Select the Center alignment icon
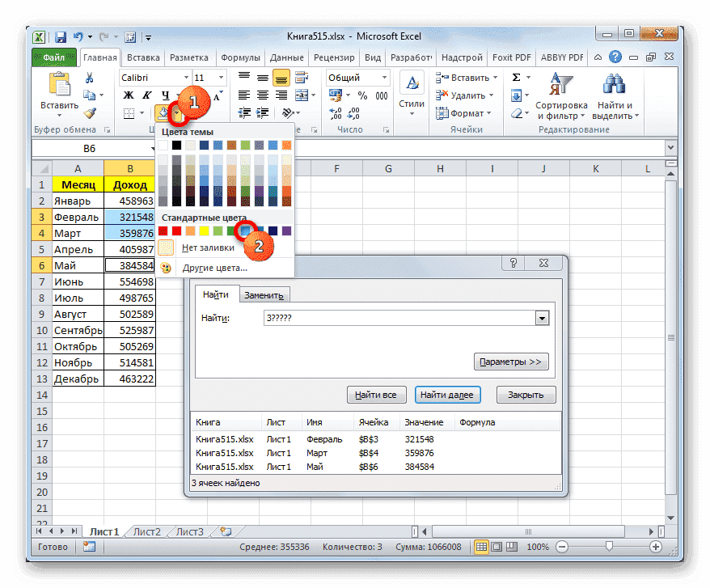 click(x=262, y=95)
